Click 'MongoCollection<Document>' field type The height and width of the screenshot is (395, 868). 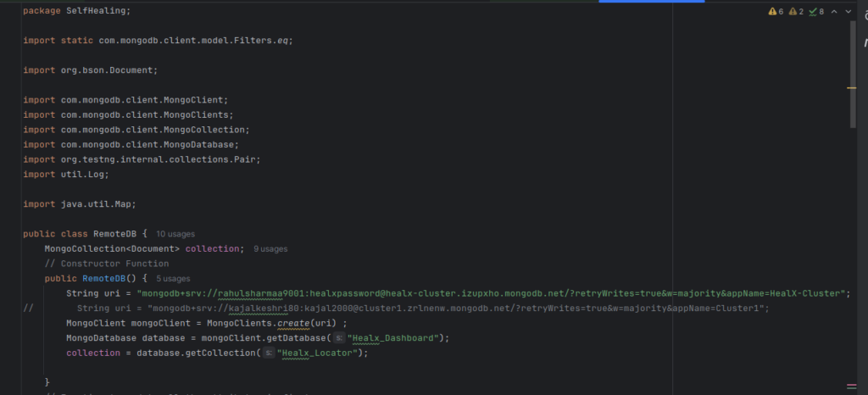click(113, 249)
